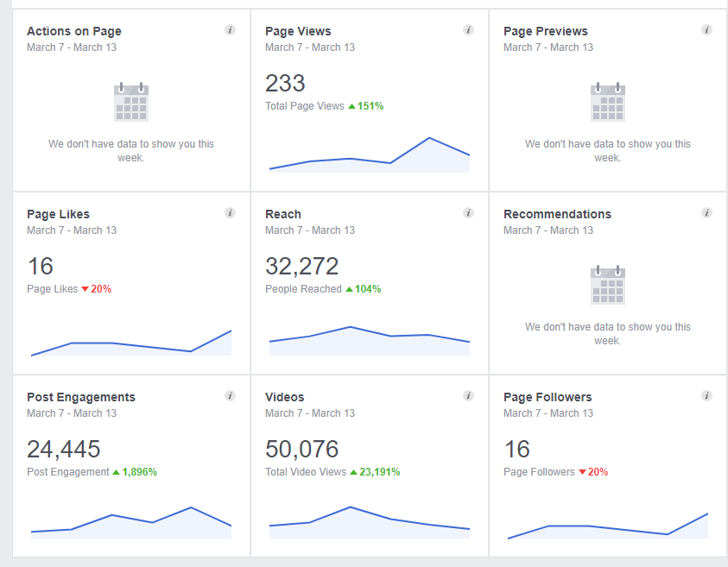Click the Page Followers info icon
Viewport: 728px width, 567px height.
[x=706, y=396]
